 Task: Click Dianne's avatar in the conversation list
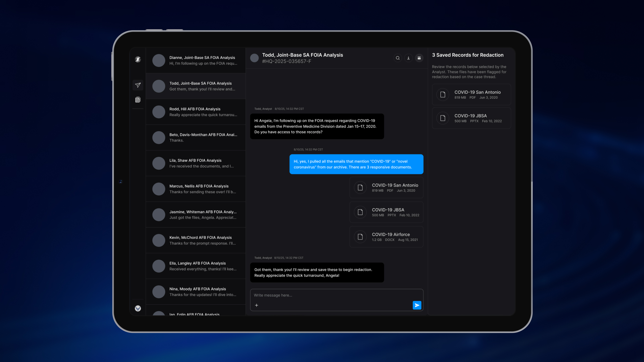coord(159,61)
